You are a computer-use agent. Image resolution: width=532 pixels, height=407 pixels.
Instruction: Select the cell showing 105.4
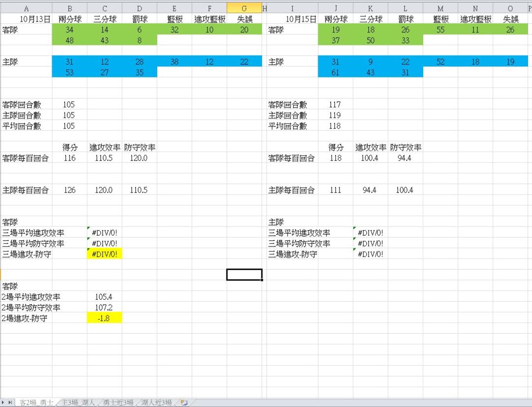click(x=104, y=297)
